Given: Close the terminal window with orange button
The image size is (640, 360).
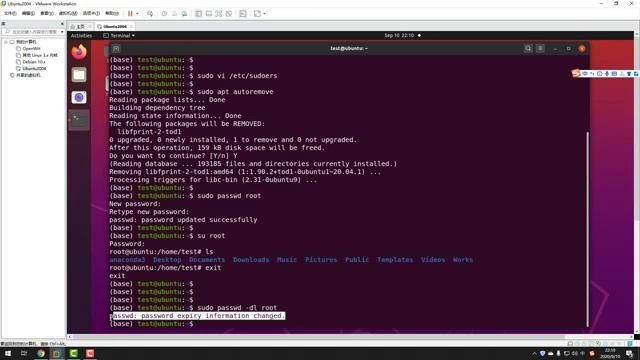Looking at the screenshot, I should tap(582, 49).
